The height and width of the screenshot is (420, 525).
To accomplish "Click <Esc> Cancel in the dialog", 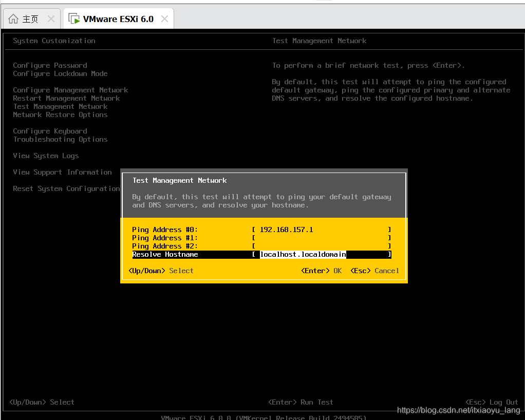I will (x=374, y=271).
